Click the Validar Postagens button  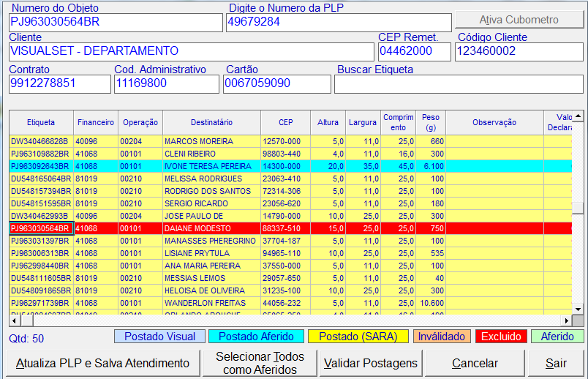coord(371,363)
